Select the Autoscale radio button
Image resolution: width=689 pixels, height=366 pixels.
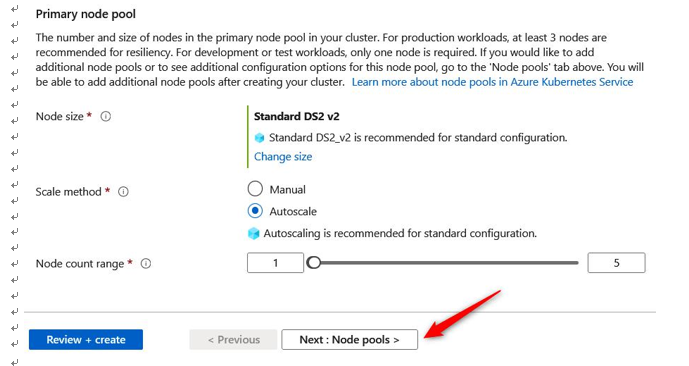coord(255,211)
